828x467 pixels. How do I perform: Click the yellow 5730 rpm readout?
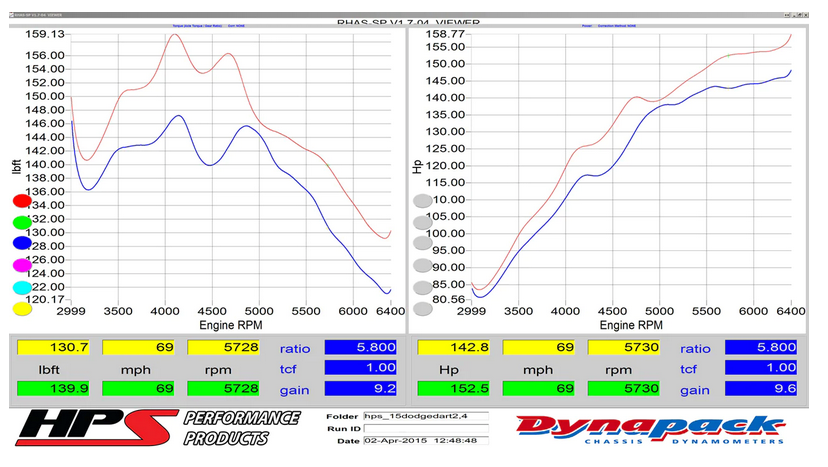coord(624,348)
